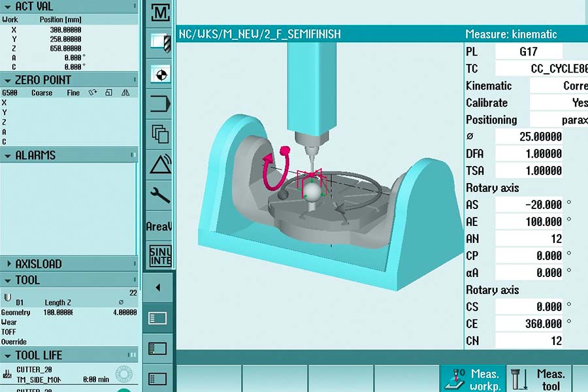588x392 pixels.
Task: Open the diagnostics alarm triangle icon
Action: 160,164
